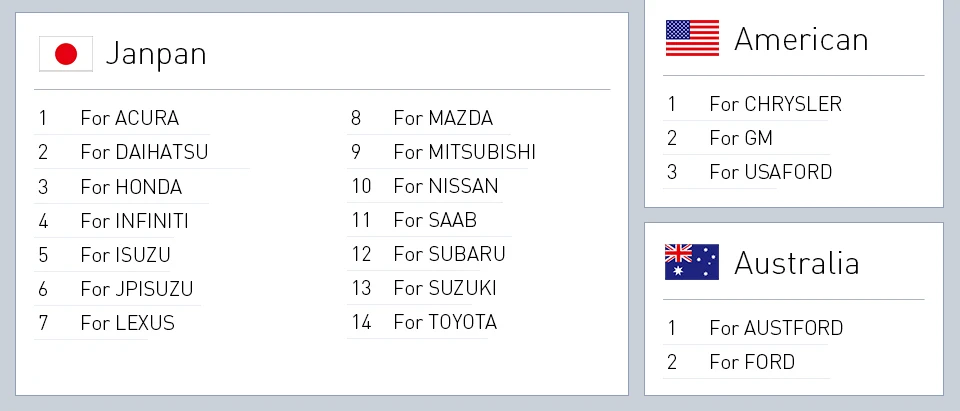The height and width of the screenshot is (411, 960).
Task: Open the For SUBARU entry
Action: tap(450, 254)
